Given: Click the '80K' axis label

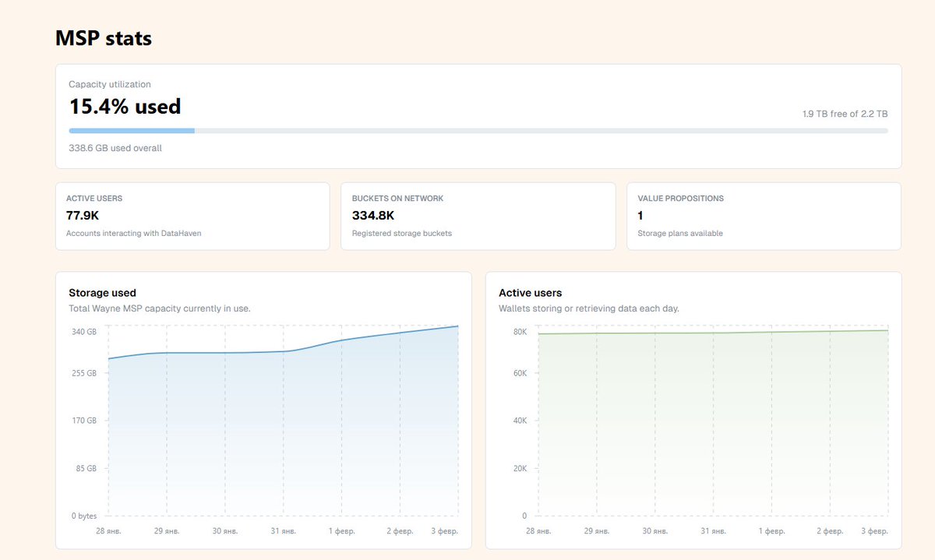Looking at the screenshot, I should (x=520, y=332).
